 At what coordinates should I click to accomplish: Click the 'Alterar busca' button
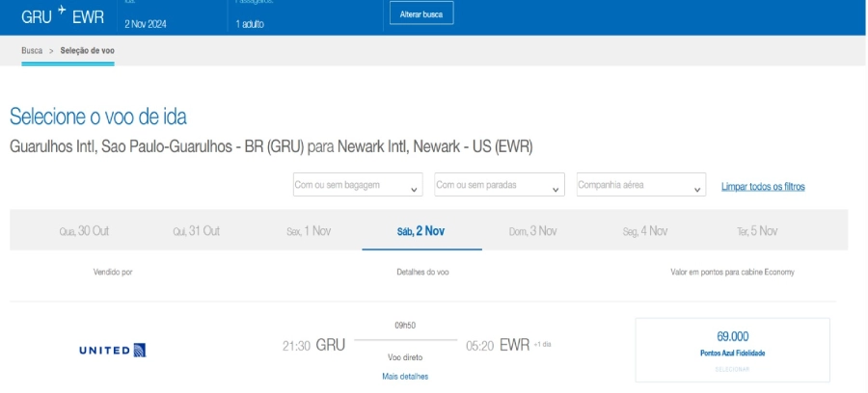[x=420, y=14]
